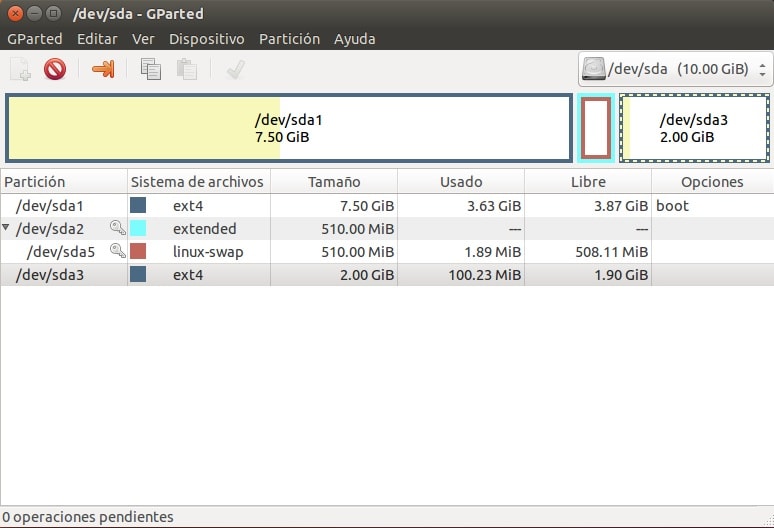
Task: Sort by the Partición column header
Action: 64,182
